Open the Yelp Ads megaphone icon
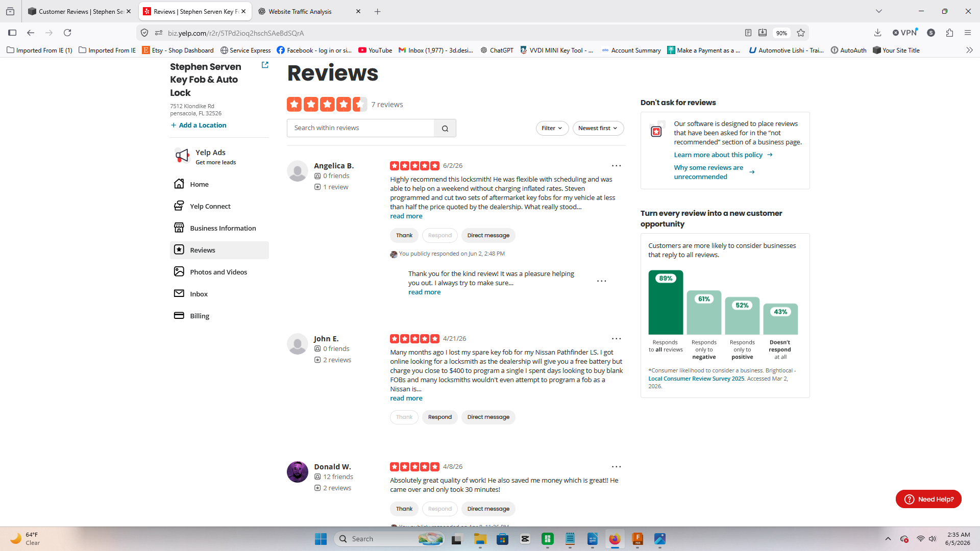This screenshot has width=980, height=551. (182, 156)
